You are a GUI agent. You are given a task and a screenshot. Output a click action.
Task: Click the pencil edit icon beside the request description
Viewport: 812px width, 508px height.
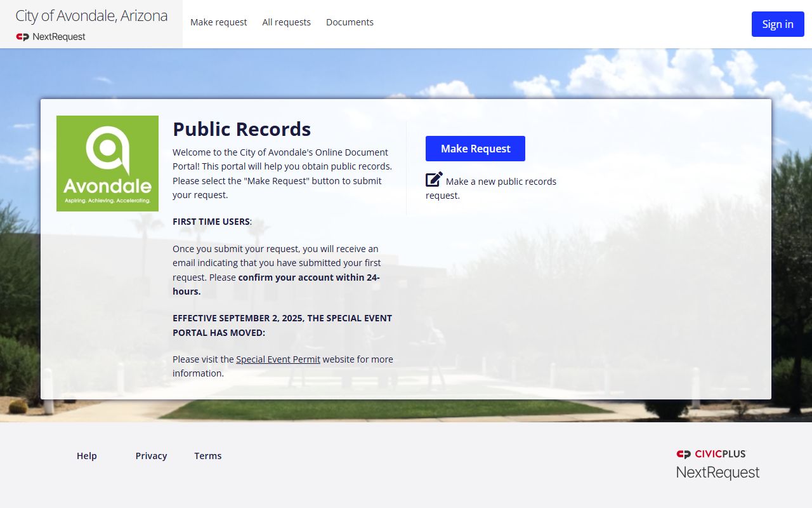point(434,179)
